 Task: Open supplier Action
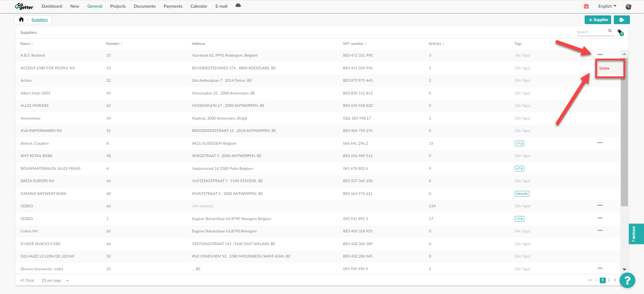[x=26, y=80]
